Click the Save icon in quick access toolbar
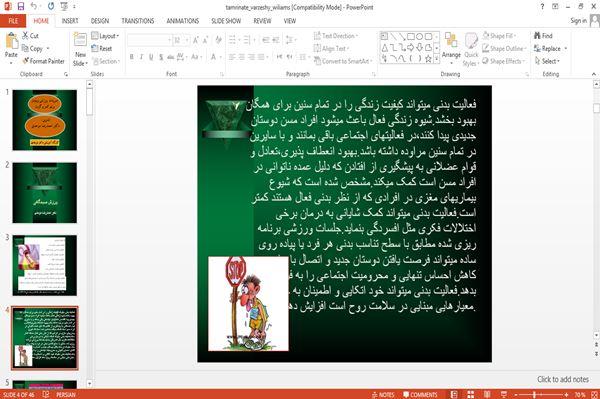The image size is (600, 399). [x=21, y=6]
